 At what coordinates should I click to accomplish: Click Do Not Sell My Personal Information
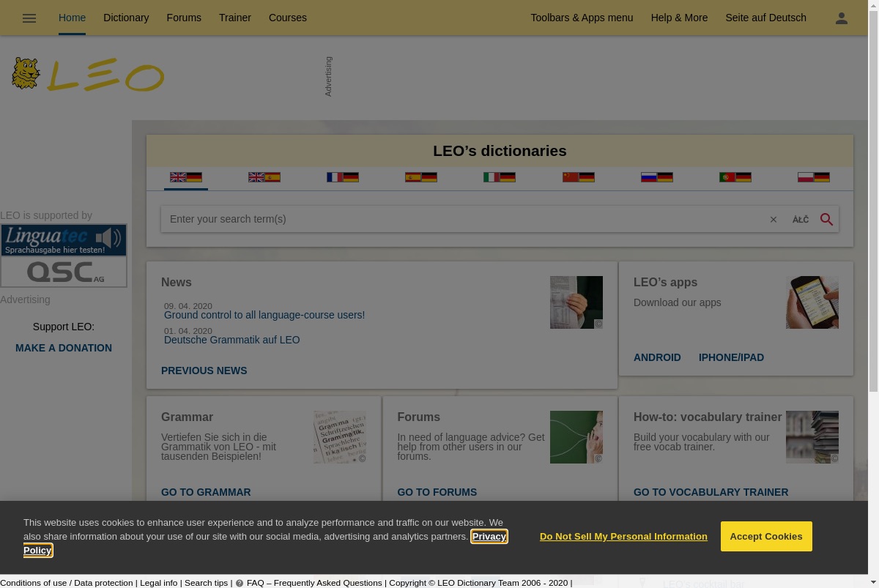coord(623,537)
